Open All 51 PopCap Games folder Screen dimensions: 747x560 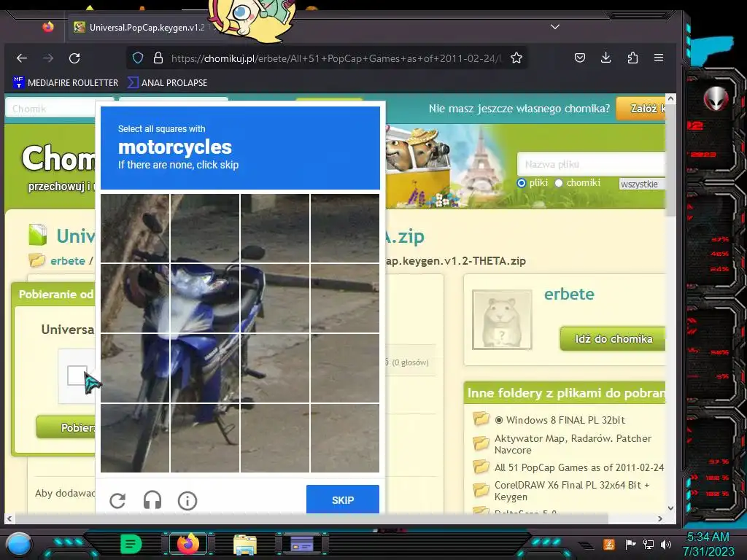pyautogui.click(x=578, y=467)
